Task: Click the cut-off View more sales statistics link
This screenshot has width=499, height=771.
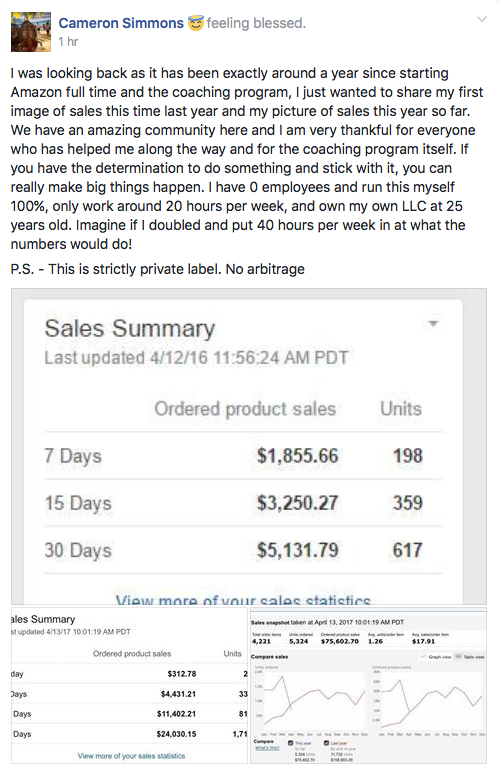Action: [x=243, y=599]
